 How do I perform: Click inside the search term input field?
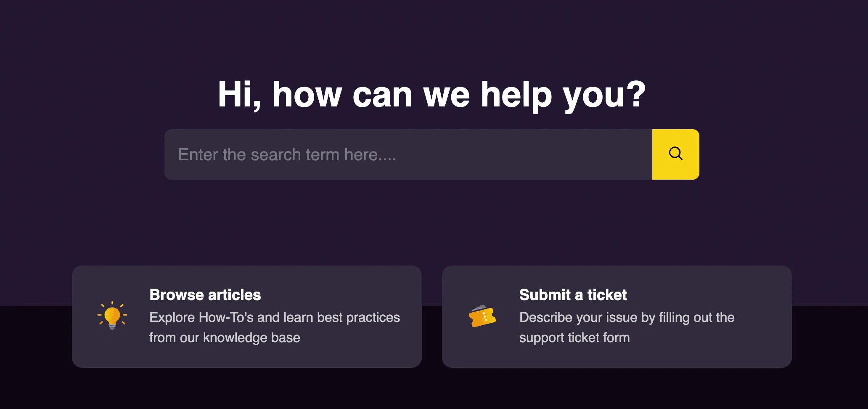coord(408,154)
